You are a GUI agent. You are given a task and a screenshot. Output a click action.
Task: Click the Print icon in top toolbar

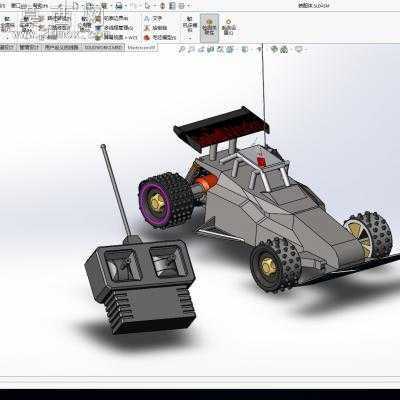click(x=119, y=6)
